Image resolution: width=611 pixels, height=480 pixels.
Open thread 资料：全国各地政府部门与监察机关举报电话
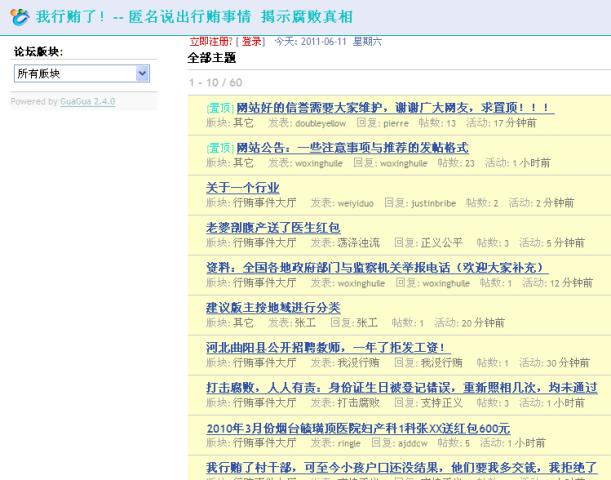377,268
